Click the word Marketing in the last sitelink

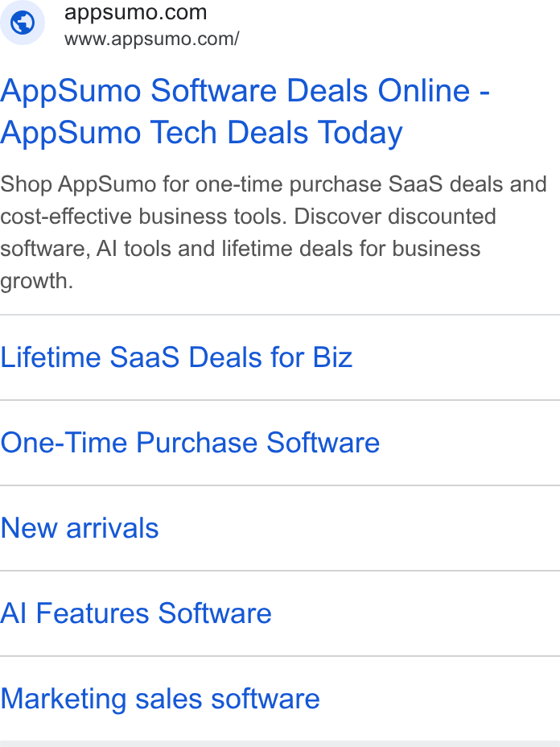[64, 699]
